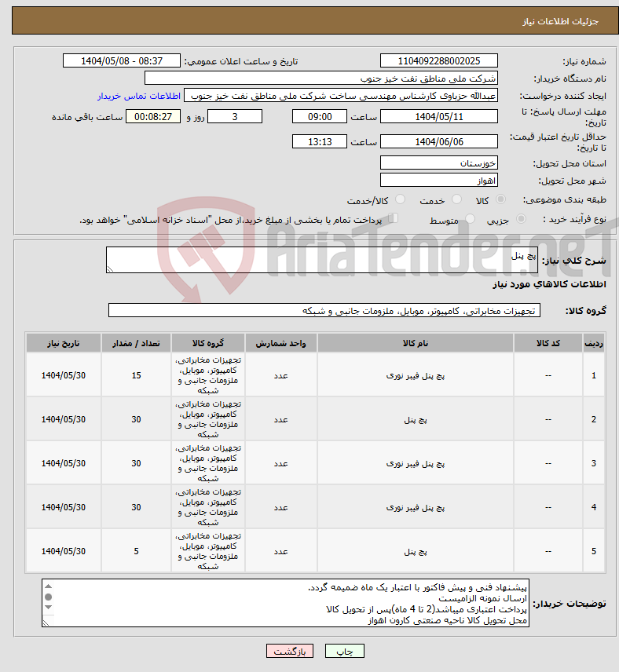Click the ایجاد کننده درخواست field
The height and width of the screenshot is (672, 619).
341,96
